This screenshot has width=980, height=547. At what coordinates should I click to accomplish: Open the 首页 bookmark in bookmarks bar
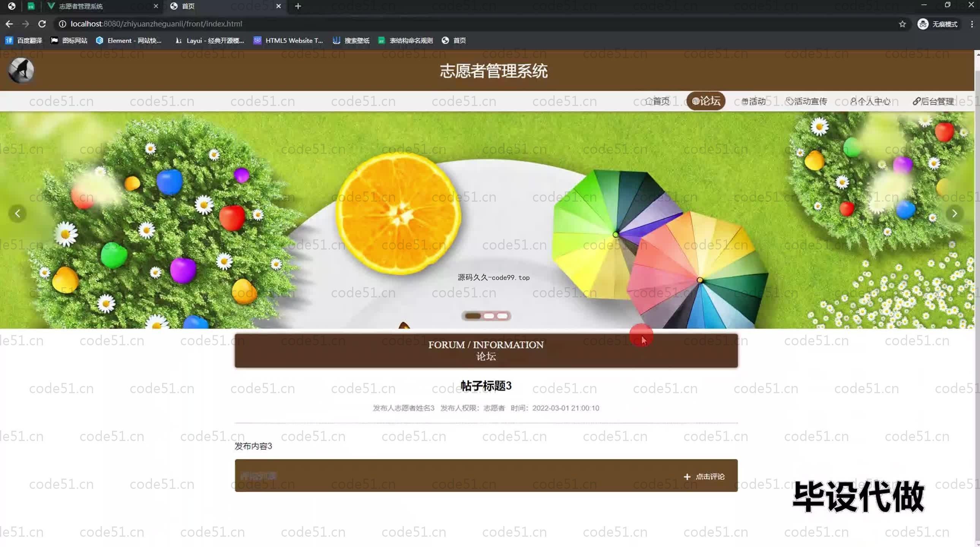click(454, 40)
